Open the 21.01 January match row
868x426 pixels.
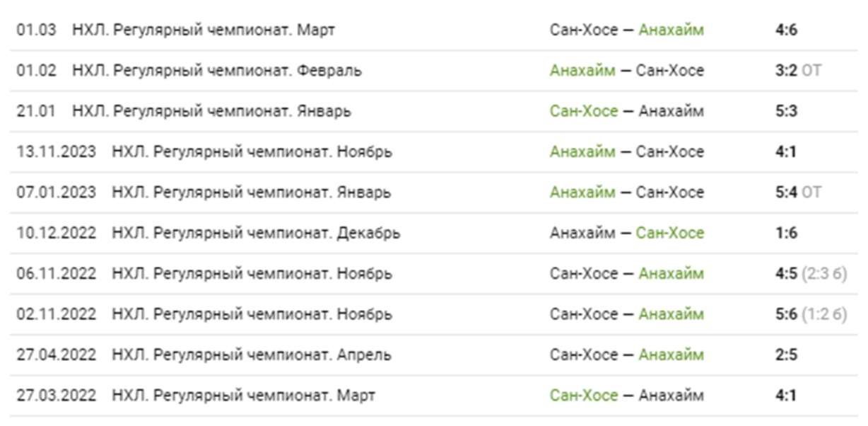211,111
